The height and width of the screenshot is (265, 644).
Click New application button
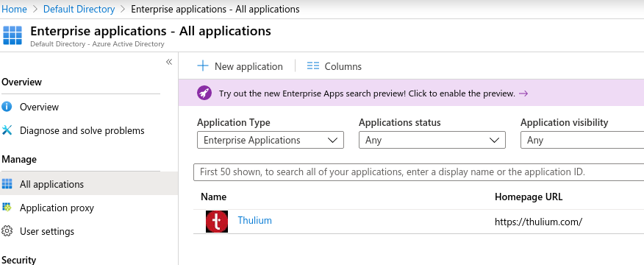click(x=240, y=66)
